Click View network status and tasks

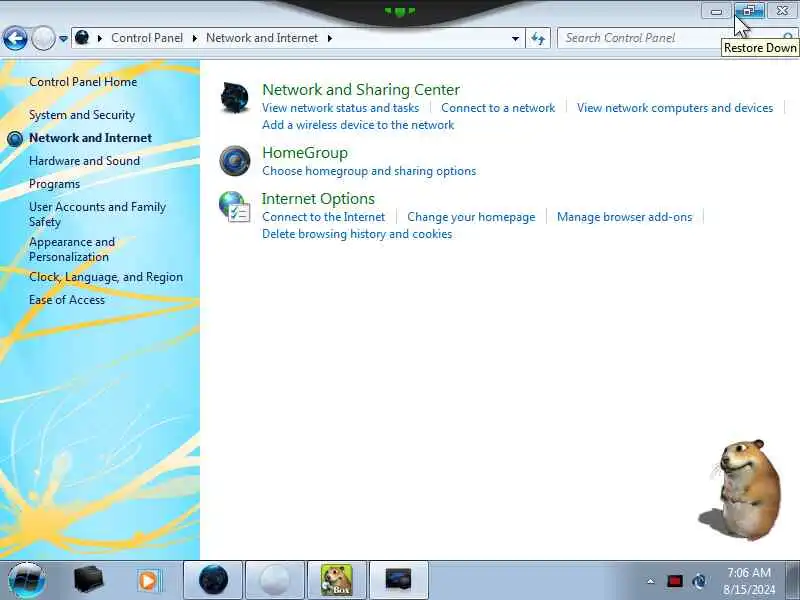pos(340,108)
